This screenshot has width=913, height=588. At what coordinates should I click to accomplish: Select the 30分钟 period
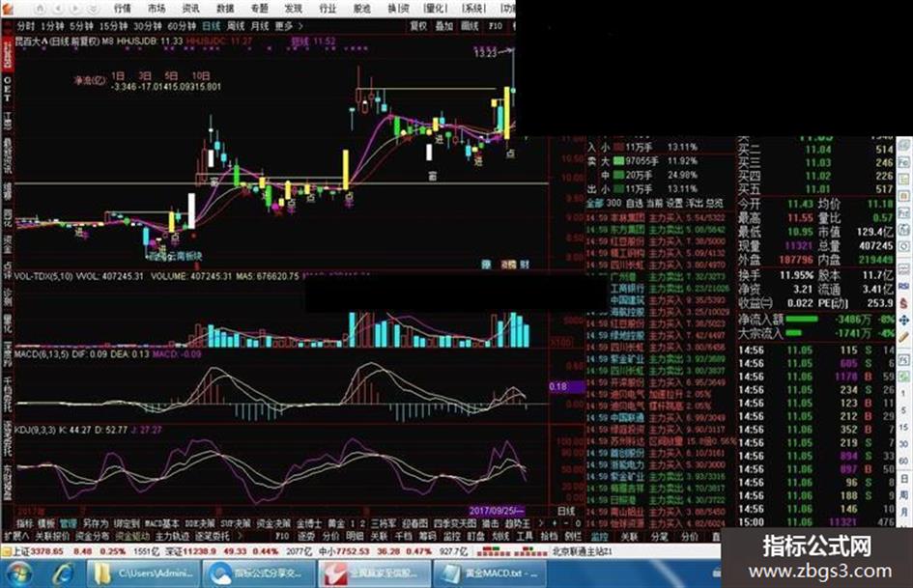[x=147, y=26]
